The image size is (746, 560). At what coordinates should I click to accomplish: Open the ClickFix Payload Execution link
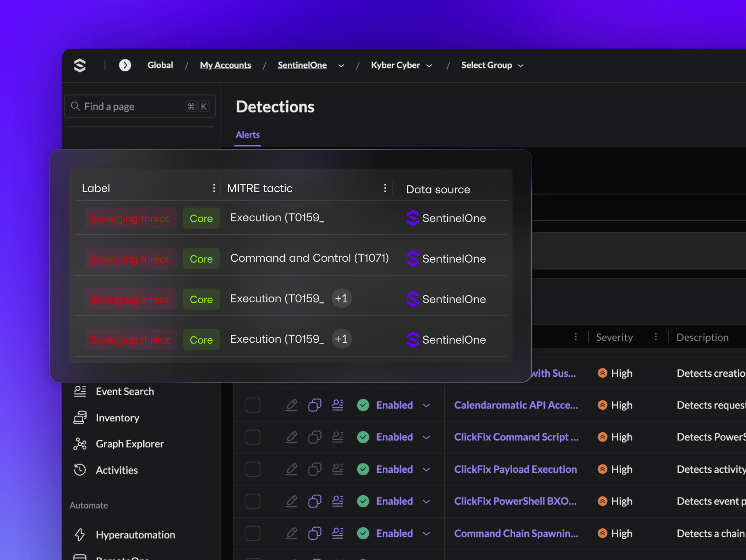tap(515, 469)
